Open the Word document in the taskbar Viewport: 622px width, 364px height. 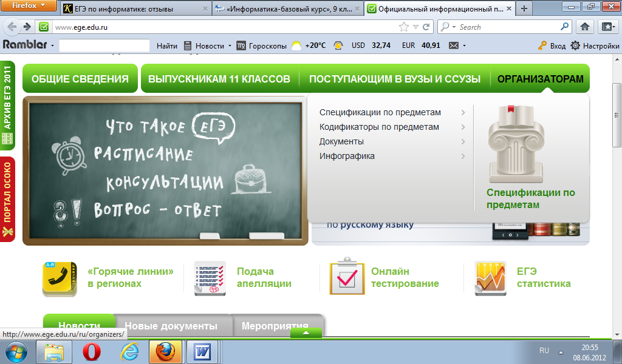pos(202,351)
